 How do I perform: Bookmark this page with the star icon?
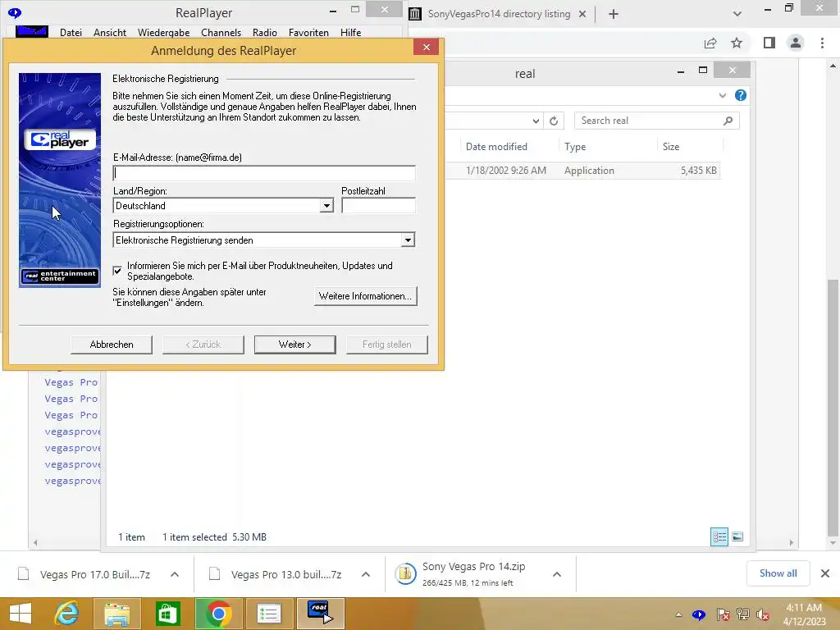737,43
